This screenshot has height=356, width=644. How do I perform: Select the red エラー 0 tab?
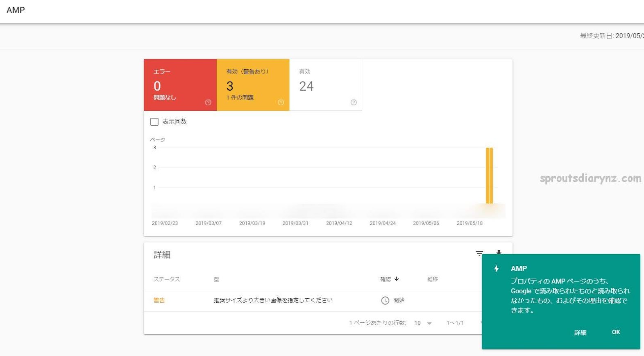180,85
